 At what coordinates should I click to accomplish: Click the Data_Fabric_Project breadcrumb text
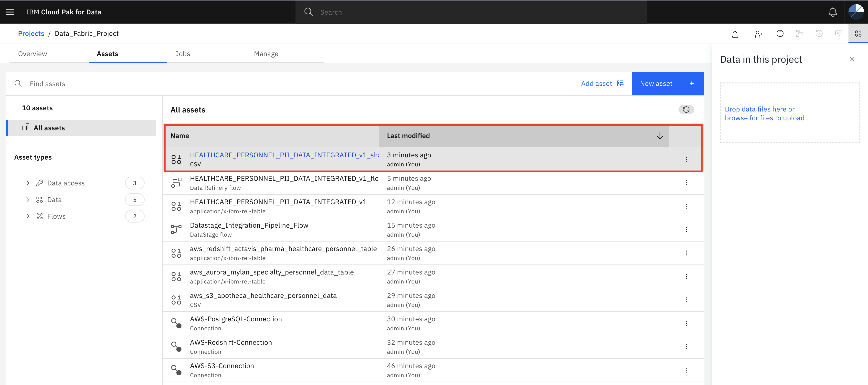pyautogui.click(x=87, y=33)
